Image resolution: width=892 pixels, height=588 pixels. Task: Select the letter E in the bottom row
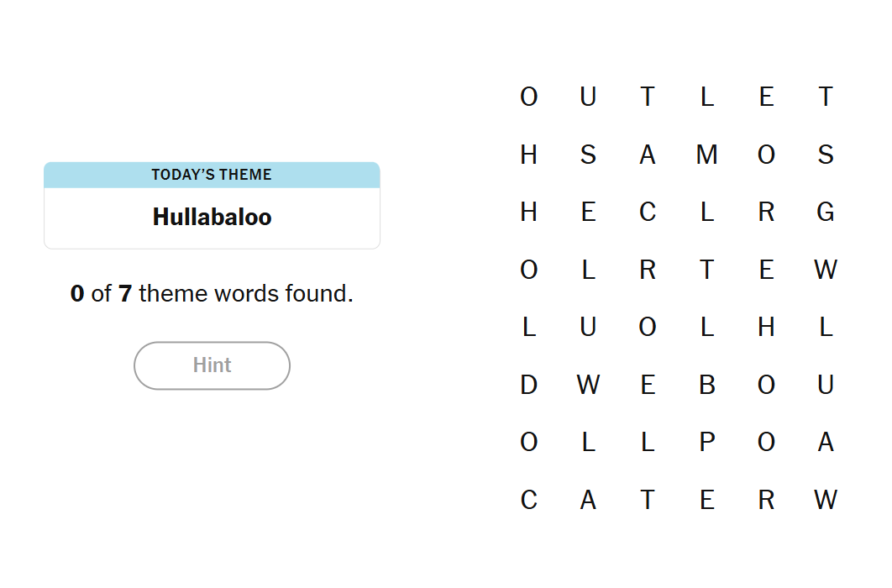click(706, 500)
